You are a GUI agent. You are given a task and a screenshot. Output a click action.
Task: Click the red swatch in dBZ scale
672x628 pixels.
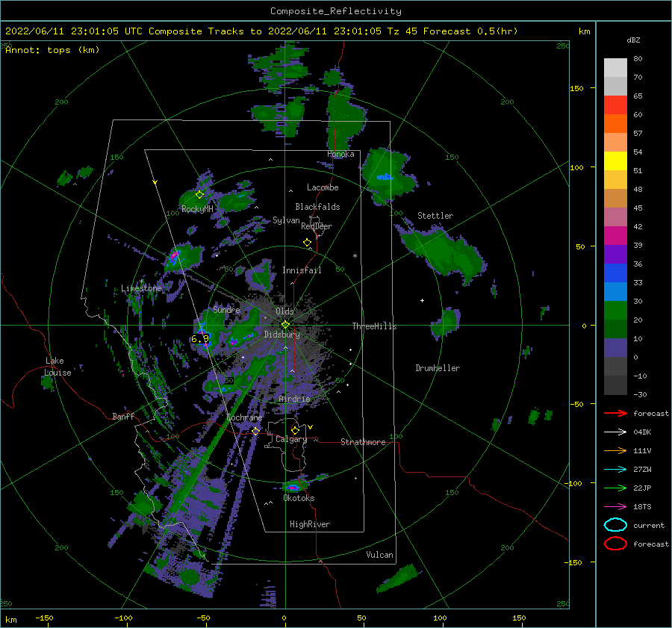click(615, 105)
